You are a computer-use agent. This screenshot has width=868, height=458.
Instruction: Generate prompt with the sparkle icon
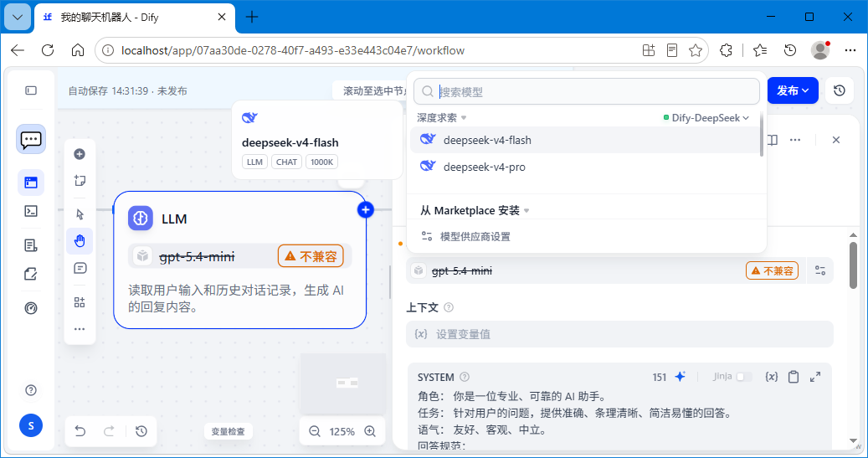[x=681, y=377]
